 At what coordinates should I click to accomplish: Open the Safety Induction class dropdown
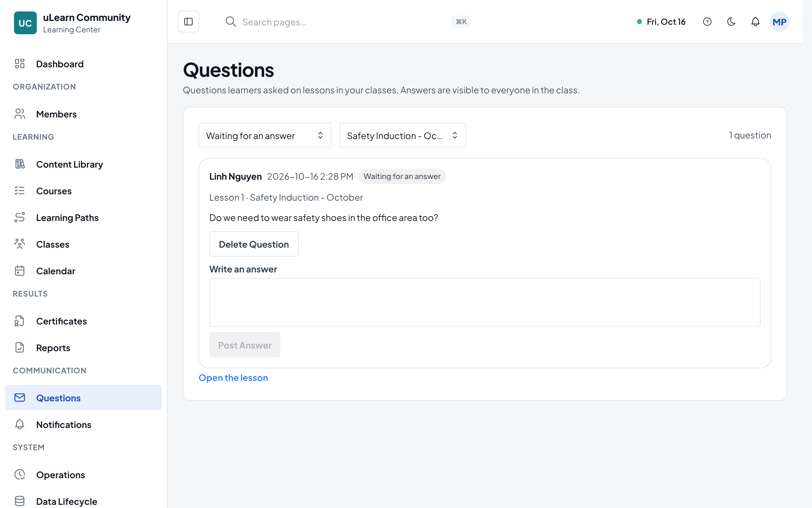point(402,135)
